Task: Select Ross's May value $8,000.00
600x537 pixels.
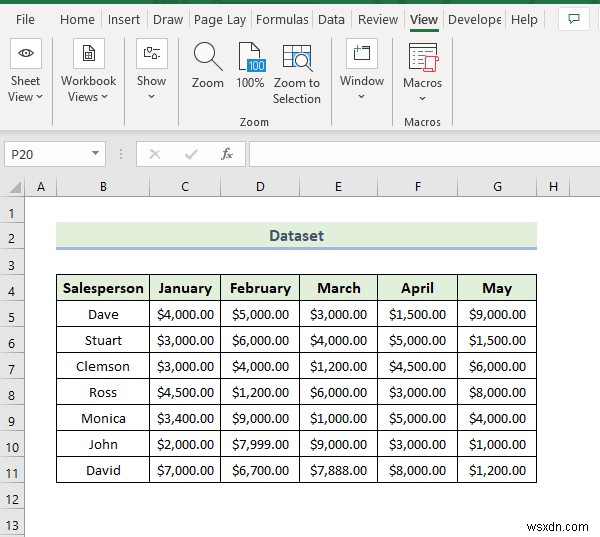Action: tap(497, 392)
